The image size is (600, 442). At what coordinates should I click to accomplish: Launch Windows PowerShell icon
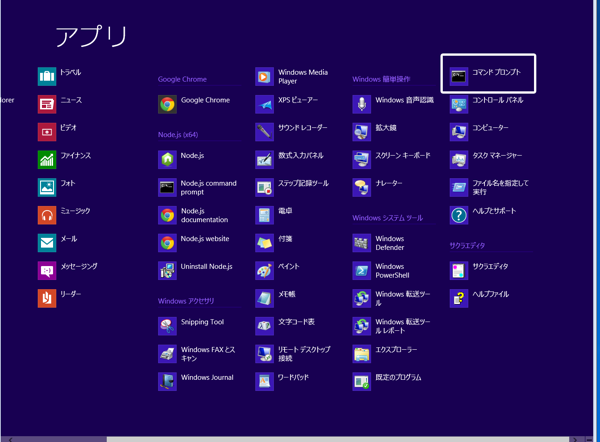click(362, 271)
